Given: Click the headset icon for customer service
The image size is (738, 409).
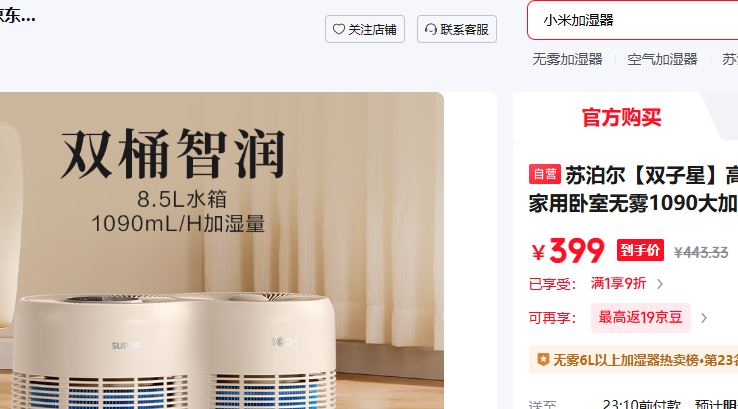Looking at the screenshot, I should tap(431, 29).
